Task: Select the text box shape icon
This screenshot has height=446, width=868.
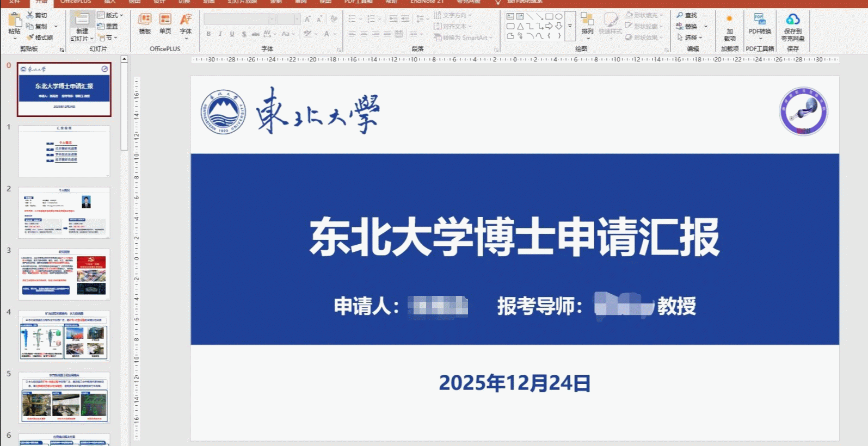Action: [x=510, y=16]
